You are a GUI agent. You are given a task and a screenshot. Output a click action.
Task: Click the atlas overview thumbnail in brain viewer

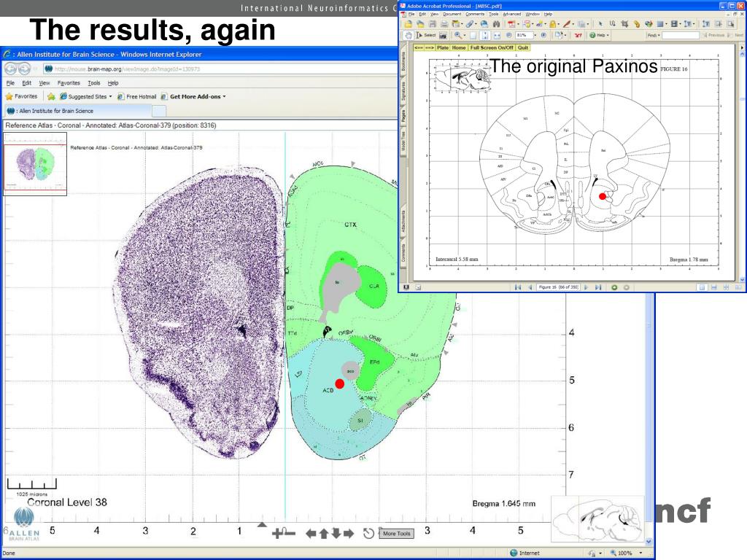point(35,164)
